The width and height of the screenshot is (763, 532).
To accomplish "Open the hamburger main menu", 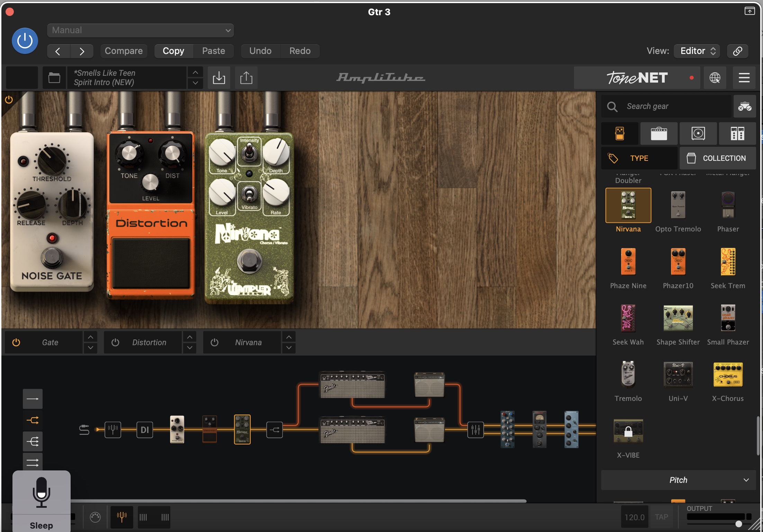I will coord(744,78).
